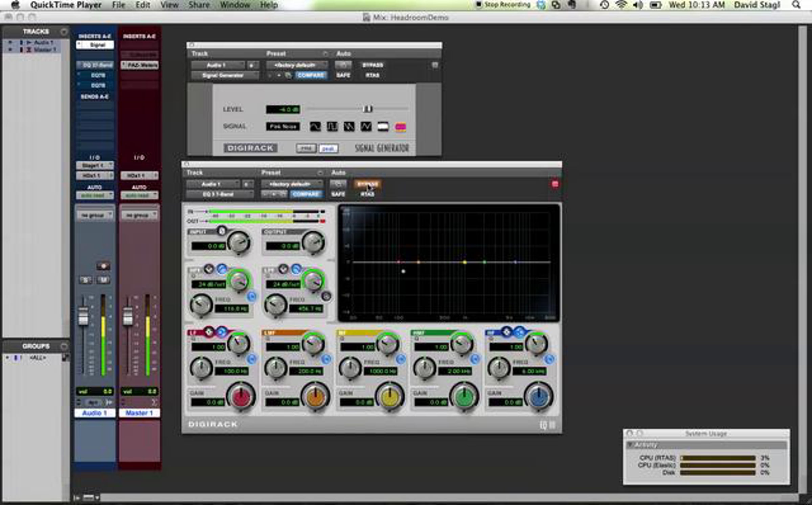
Task: Click the yellow MF gain knob
Action: 389,397
